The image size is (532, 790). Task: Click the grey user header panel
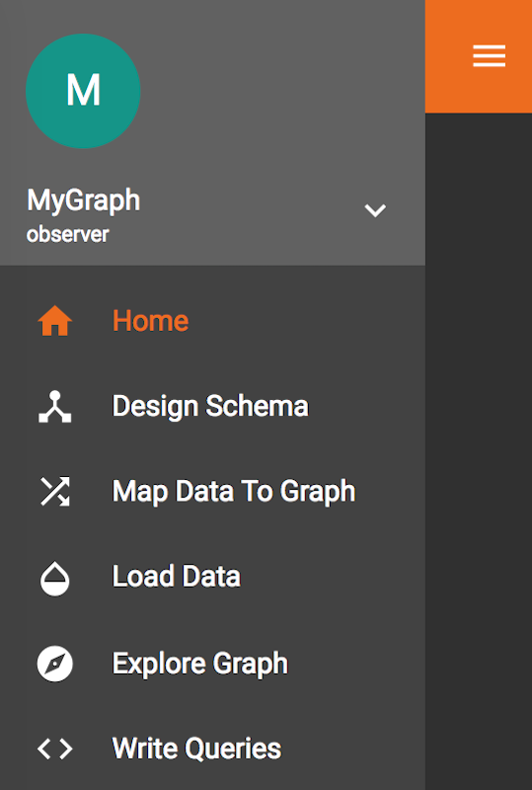click(212, 132)
